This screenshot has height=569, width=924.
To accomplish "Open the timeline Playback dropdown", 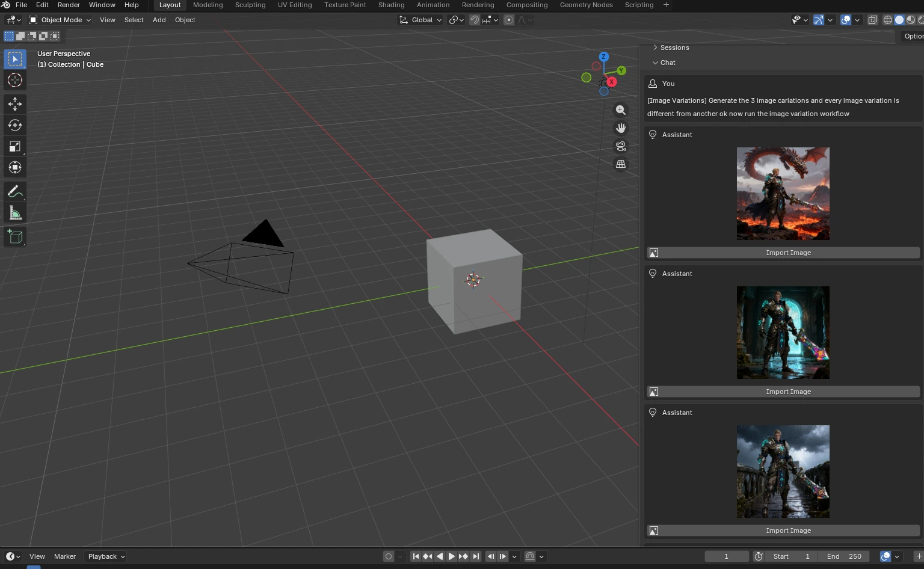I will point(106,556).
